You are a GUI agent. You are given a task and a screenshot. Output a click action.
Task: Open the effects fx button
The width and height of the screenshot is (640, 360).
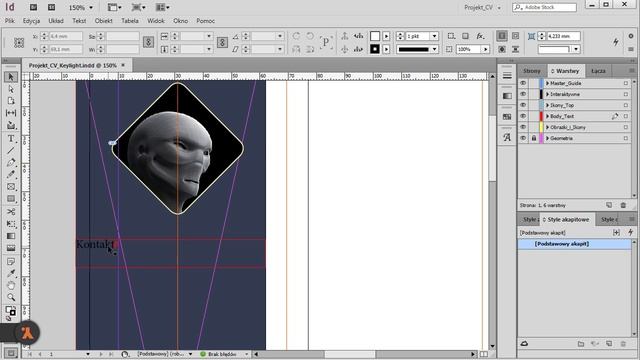pyautogui.click(x=480, y=36)
